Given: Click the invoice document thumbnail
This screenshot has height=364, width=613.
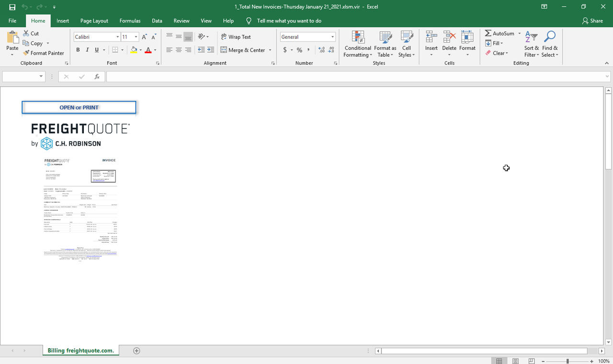Looking at the screenshot, I should pos(80,209).
